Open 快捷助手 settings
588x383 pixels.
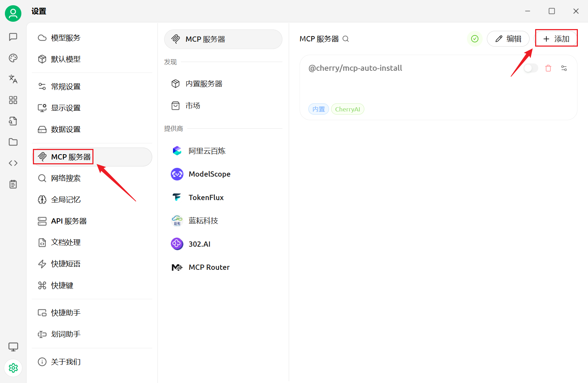coord(92,313)
